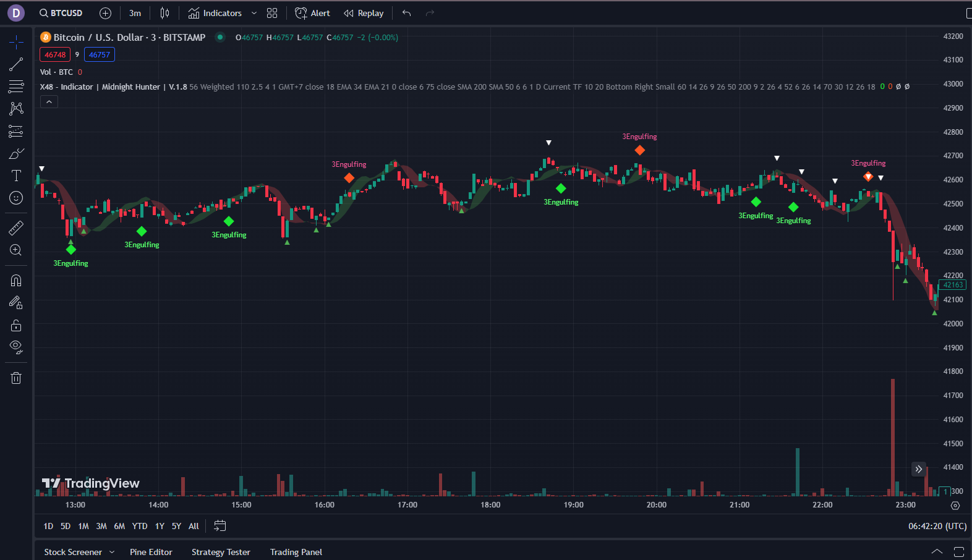Open chart settings gear near price axis
Screen dimensions: 972x560
pyautogui.click(x=955, y=506)
